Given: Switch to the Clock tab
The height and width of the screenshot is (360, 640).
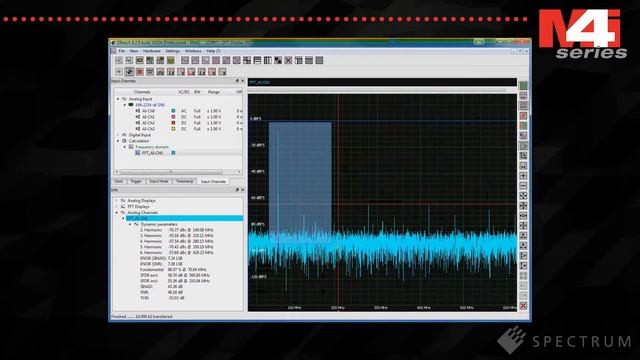Looking at the screenshot, I should click(x=119, y=181).
